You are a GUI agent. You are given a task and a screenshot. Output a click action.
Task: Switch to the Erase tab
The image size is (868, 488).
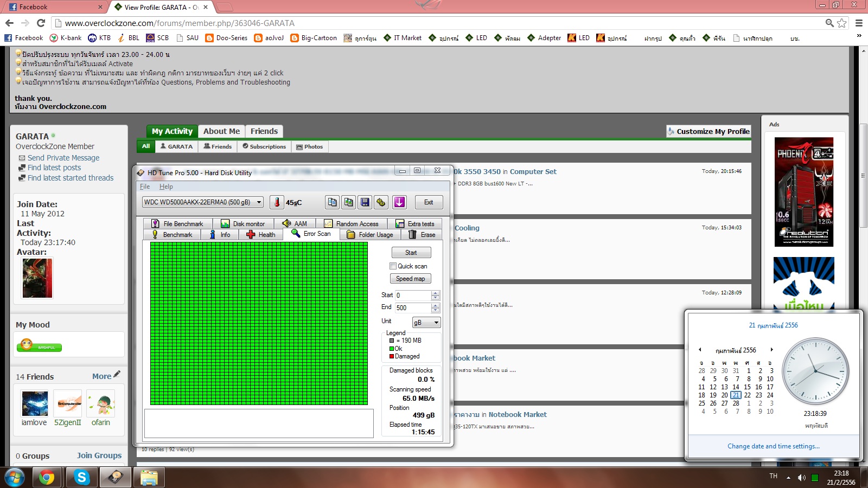click(422, 235)
